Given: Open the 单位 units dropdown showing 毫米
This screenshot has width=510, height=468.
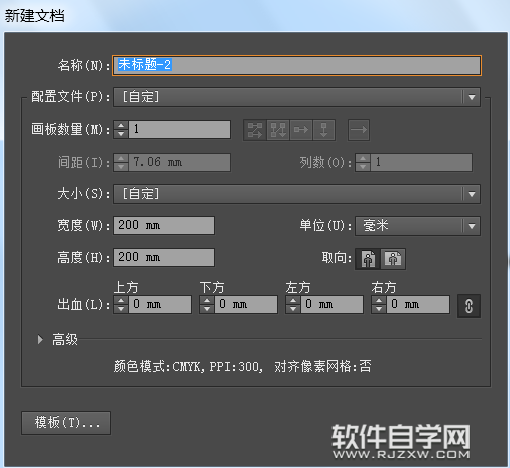Looking at the screenshot, I should (x=418, y=226).
